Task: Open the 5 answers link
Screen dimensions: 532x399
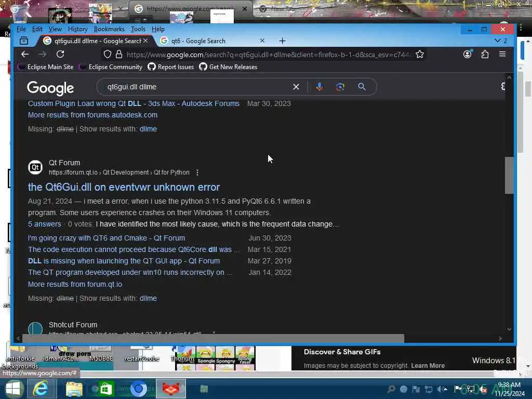Action: coord(45,224)
